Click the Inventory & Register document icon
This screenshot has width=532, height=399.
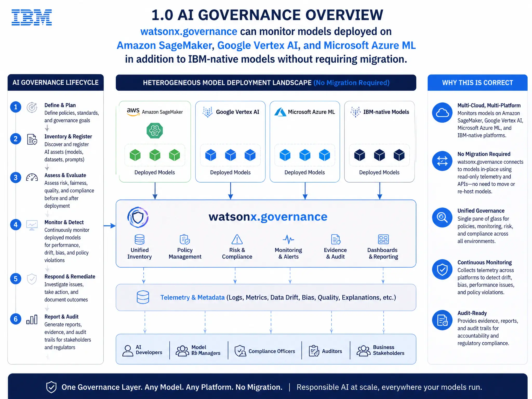32,139
